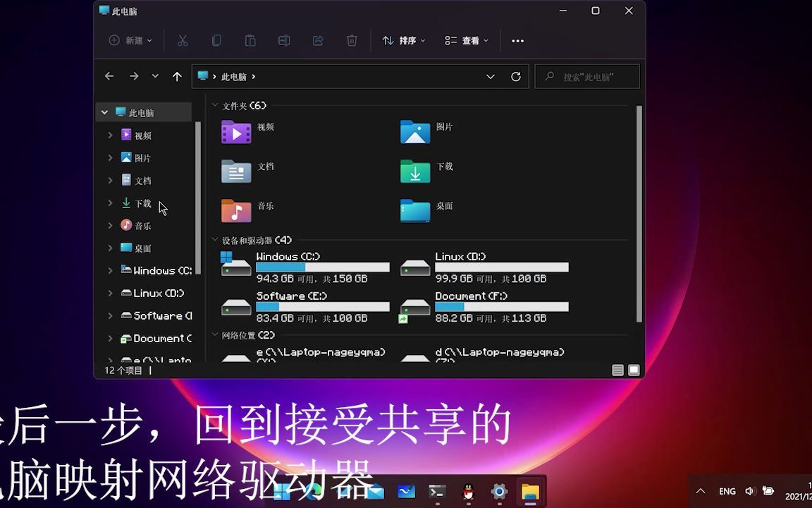
Task: Click the back navigation button
Action: (x=109, y=76)
